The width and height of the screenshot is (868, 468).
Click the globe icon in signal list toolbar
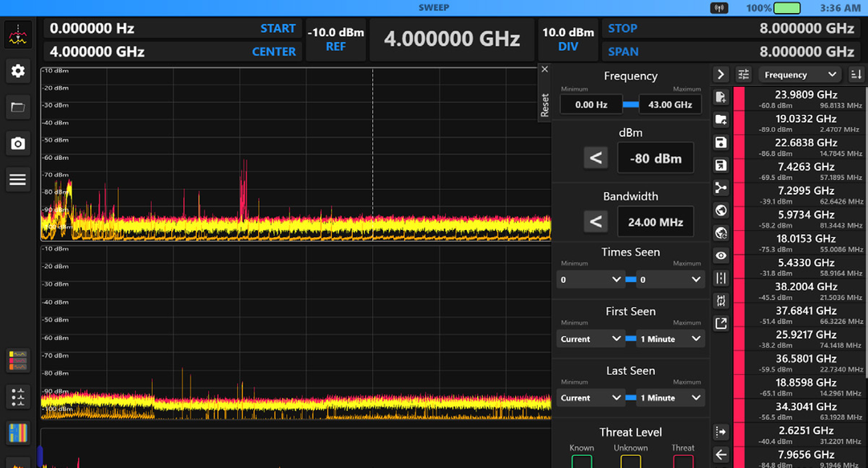click(721, 211)
